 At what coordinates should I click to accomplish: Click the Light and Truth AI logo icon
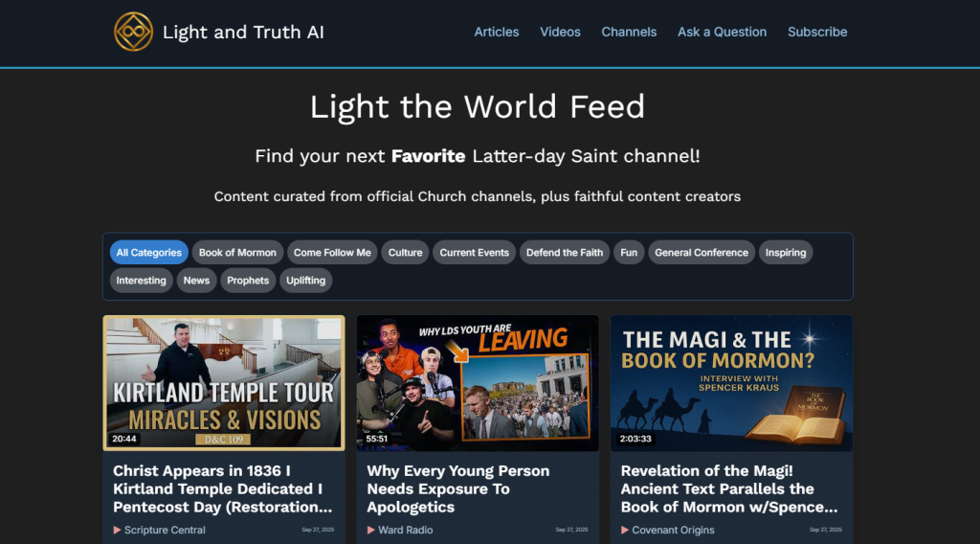pos(133,32)
